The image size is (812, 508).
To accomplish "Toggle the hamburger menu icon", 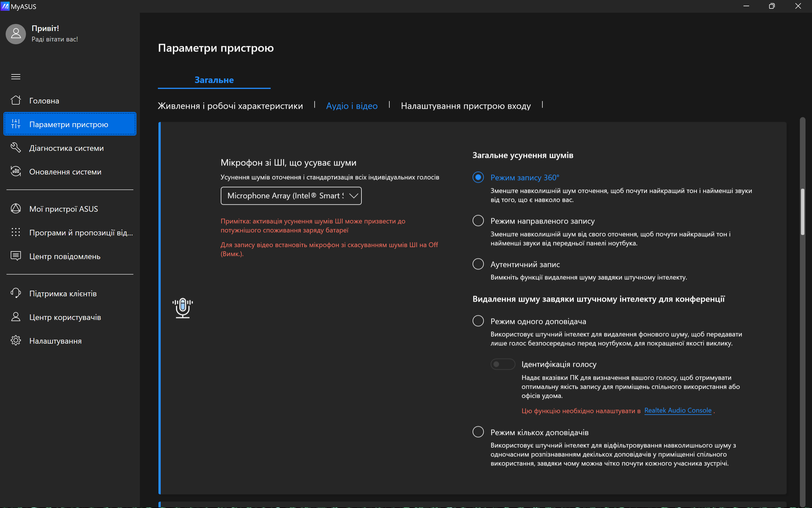I will coord(16,77).
